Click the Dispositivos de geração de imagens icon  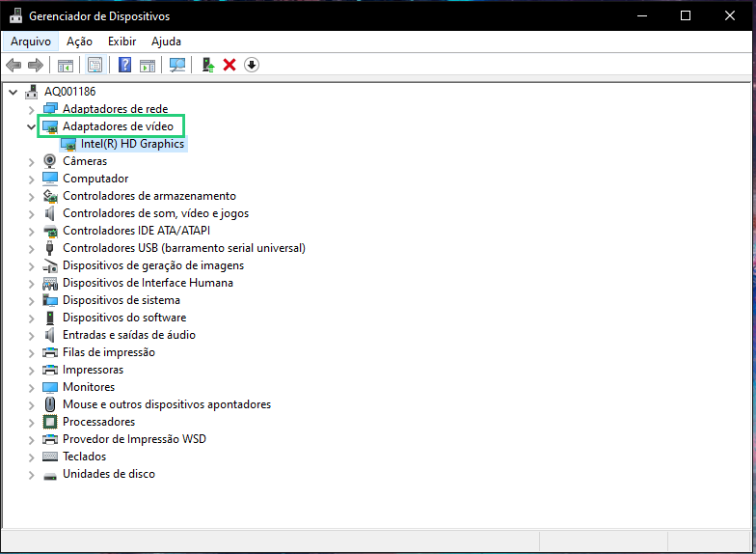50,265
